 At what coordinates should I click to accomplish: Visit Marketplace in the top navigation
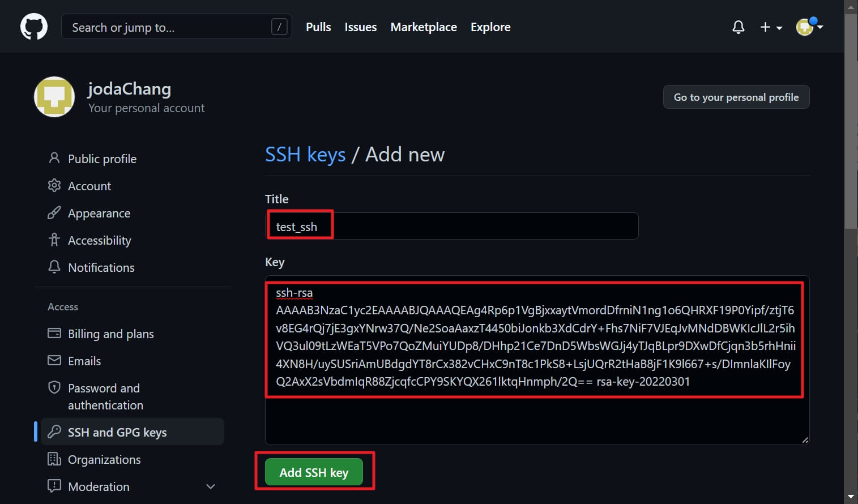(x=424, y=27)
